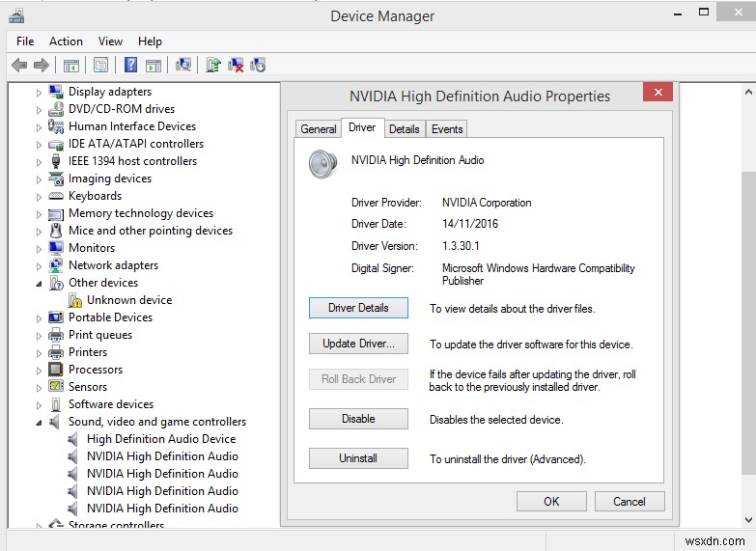Screen dimensions: 756x551
Task: Expand the Display adapters node
Action: [x=40, y=93]
